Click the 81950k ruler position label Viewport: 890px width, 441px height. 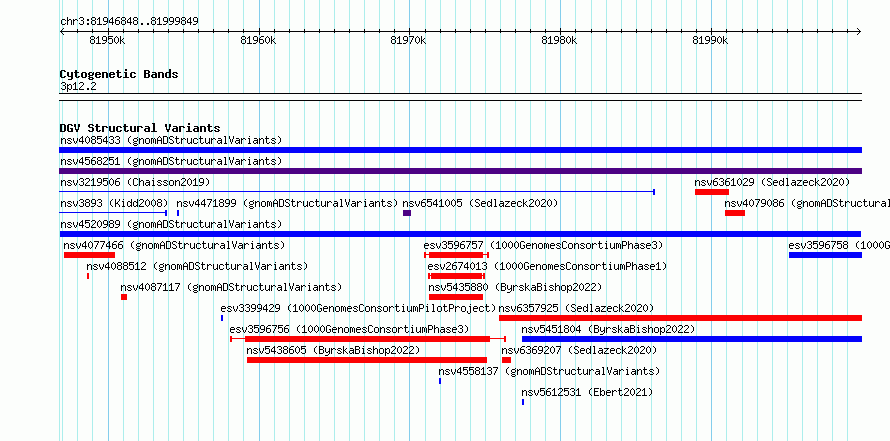(107, 41)
